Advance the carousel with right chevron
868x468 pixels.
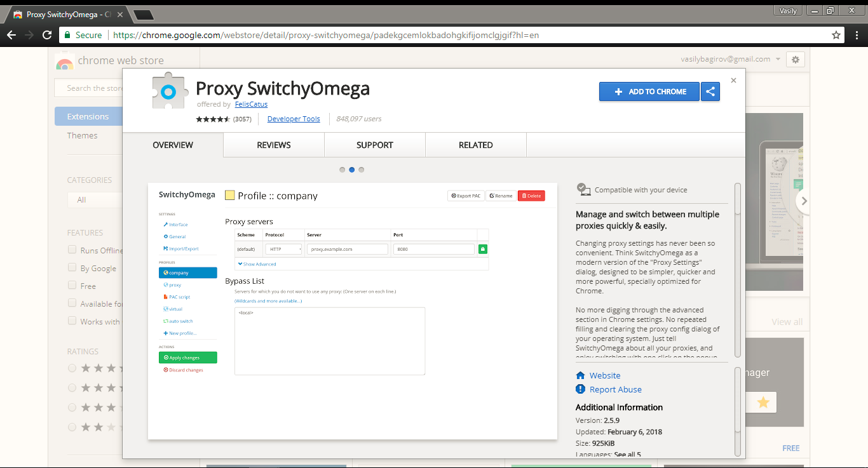(x=804, y=201)
